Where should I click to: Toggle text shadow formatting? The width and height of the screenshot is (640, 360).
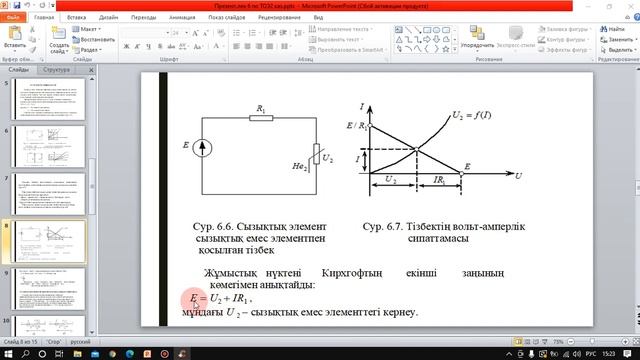[x=160, y=47]
